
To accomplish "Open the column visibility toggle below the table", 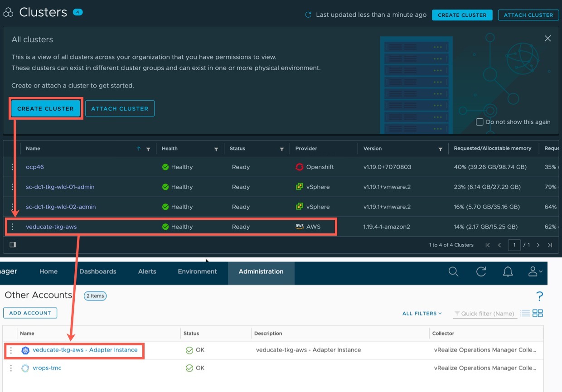I will [x=13, y=245].
